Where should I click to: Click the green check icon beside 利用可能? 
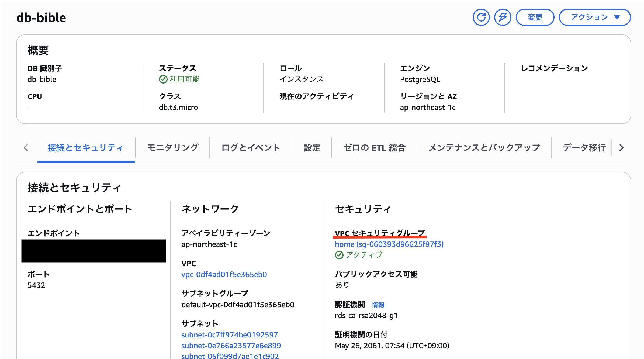[x=163, y=79]
